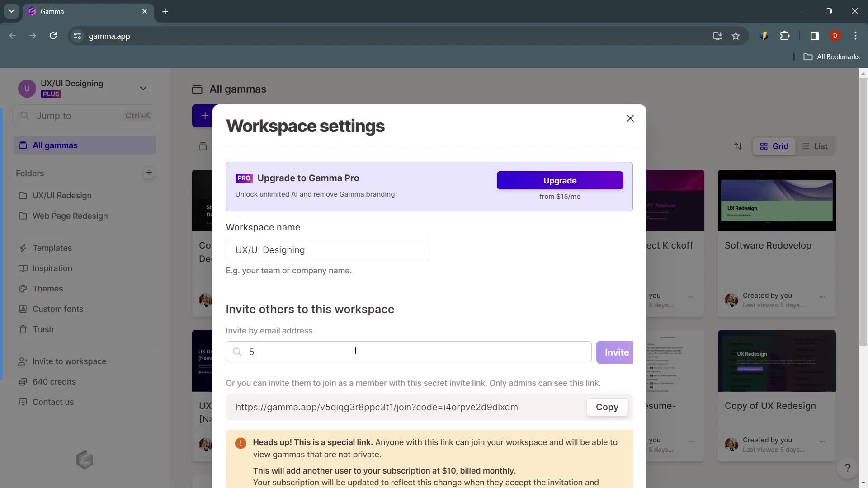Select the invite link URL text
The image size is (868, 488).
[x=377, y=407]
